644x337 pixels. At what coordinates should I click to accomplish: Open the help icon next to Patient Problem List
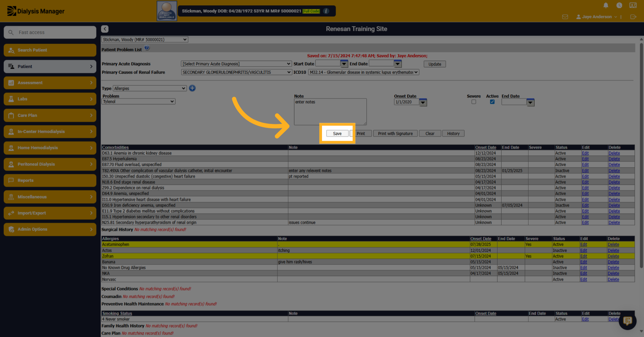click(147, 48)
